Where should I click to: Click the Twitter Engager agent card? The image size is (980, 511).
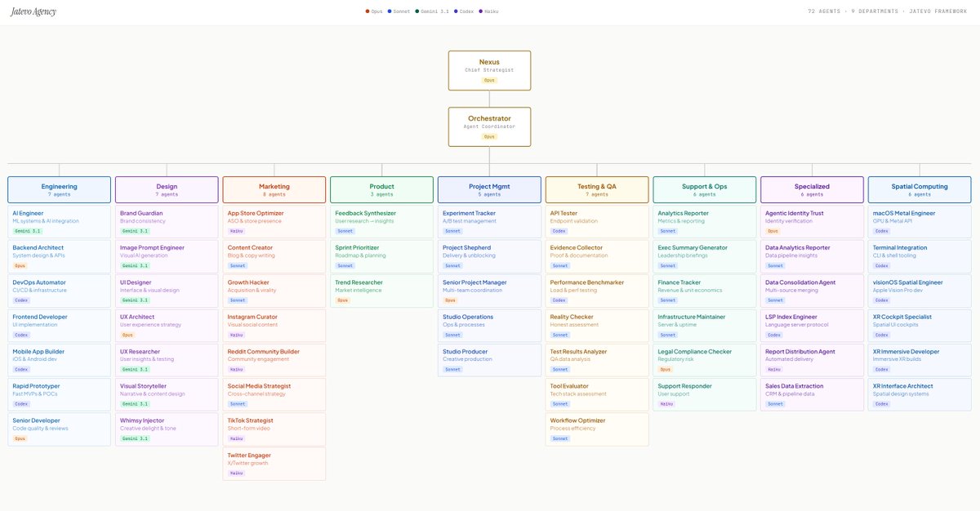click(x=274, y=464)
